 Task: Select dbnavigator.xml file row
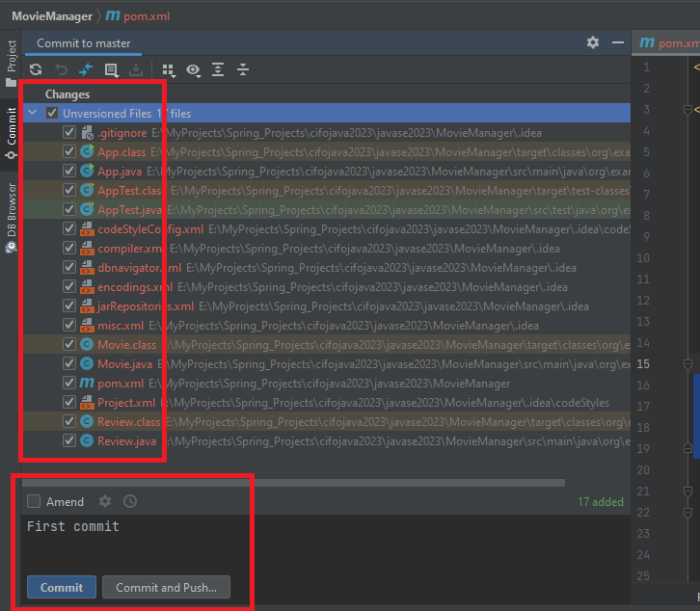pyautogui.click(x=327, y=267)
